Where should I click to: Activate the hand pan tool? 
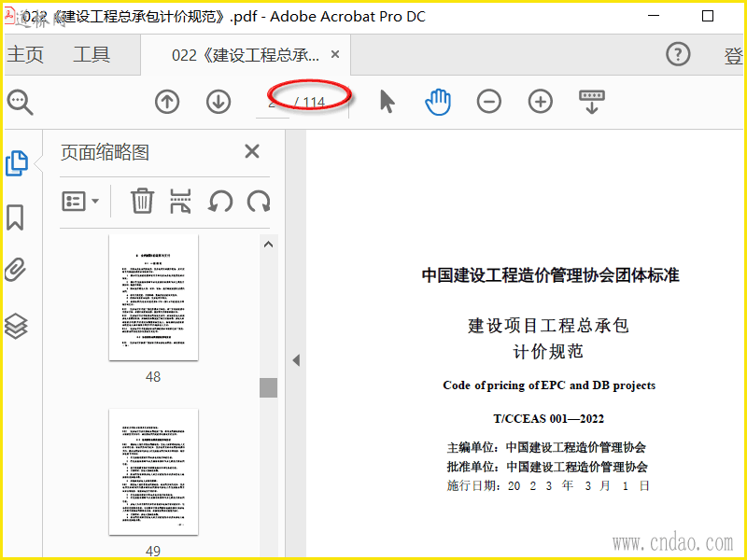click(x=438, y=102)
